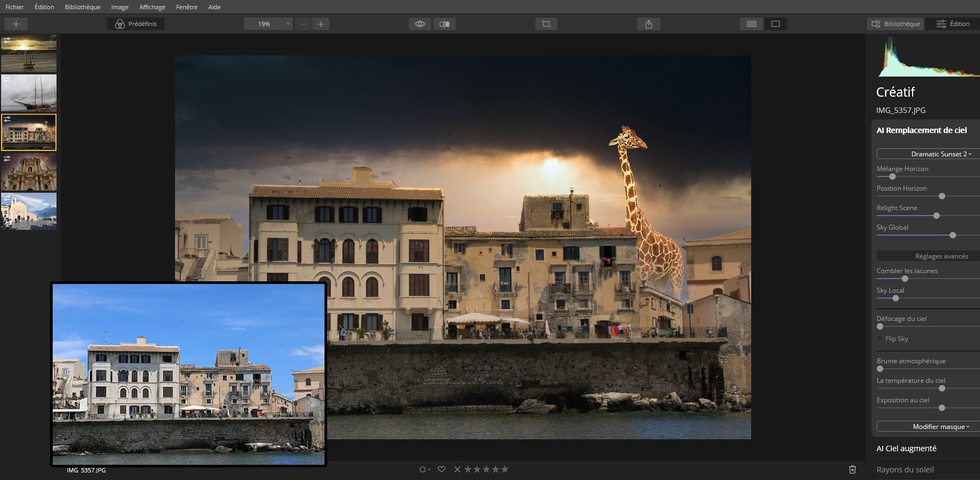The height and width of the screenshot is (480, 980).
Task: Click the IMG_5357.JPG filename in the right panel
Action: [901, 110]
